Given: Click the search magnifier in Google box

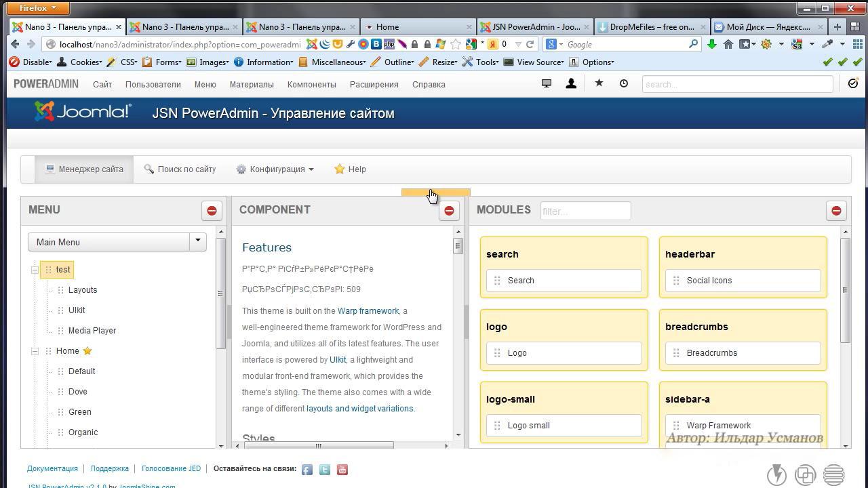Looking at the screenshot, I should click(693, 44).
